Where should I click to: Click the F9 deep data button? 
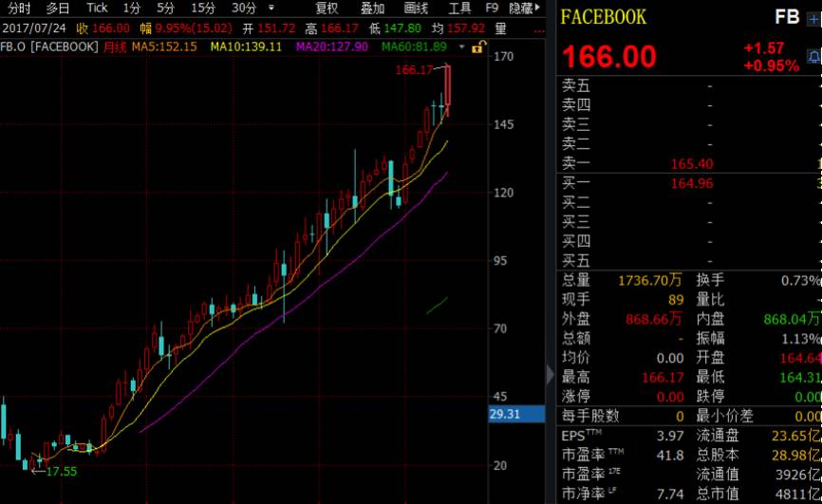[x=492, y=9]
